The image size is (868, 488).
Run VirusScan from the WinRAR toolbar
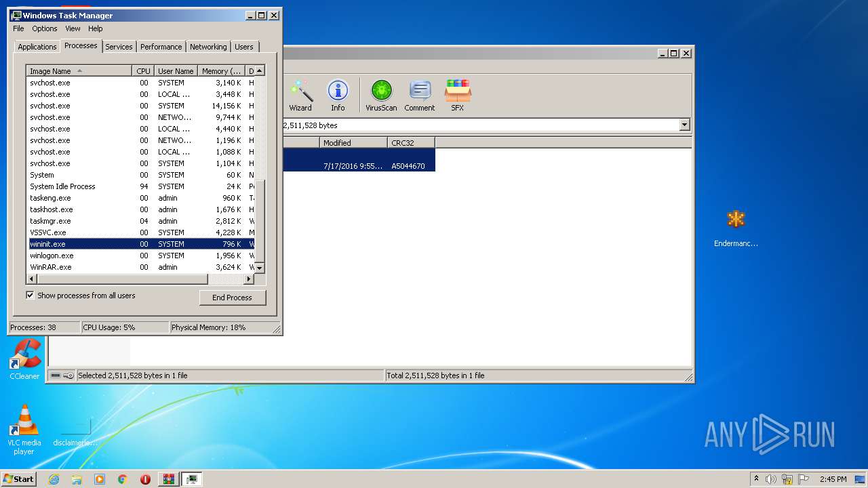pos(381,95)
